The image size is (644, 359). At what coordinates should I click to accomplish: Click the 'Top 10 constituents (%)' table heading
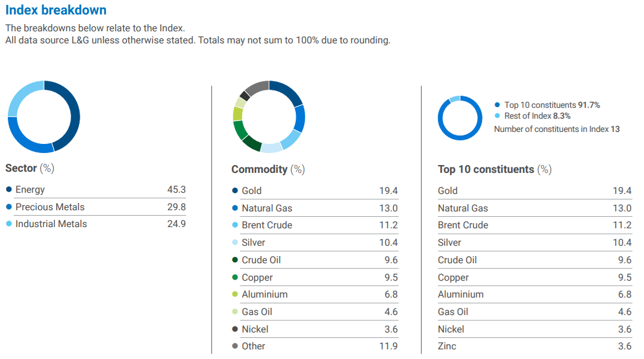coord(494,169)
